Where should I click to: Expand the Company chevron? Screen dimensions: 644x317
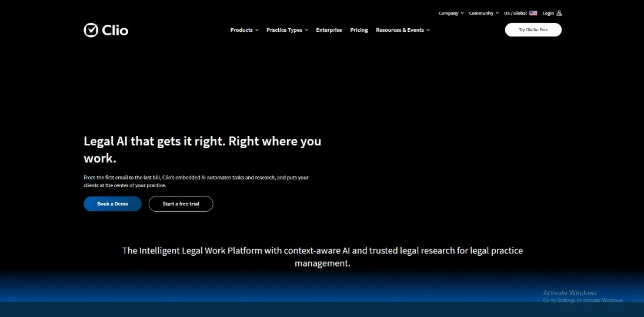[462, 13]
